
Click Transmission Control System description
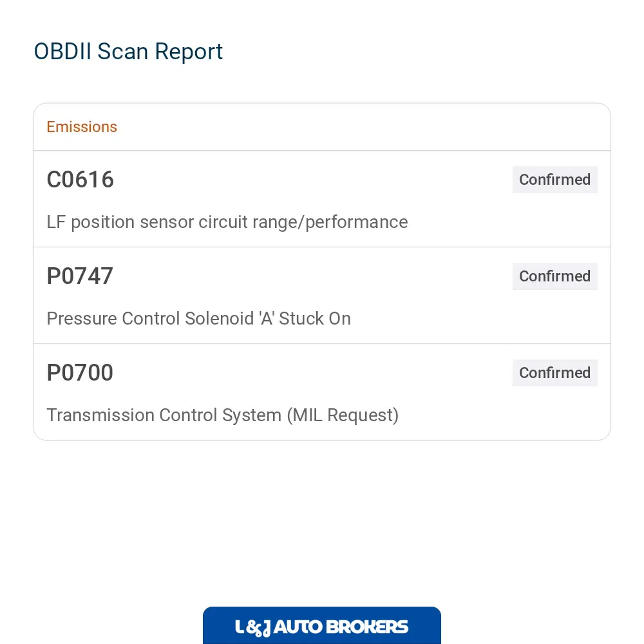coord(223,415)
